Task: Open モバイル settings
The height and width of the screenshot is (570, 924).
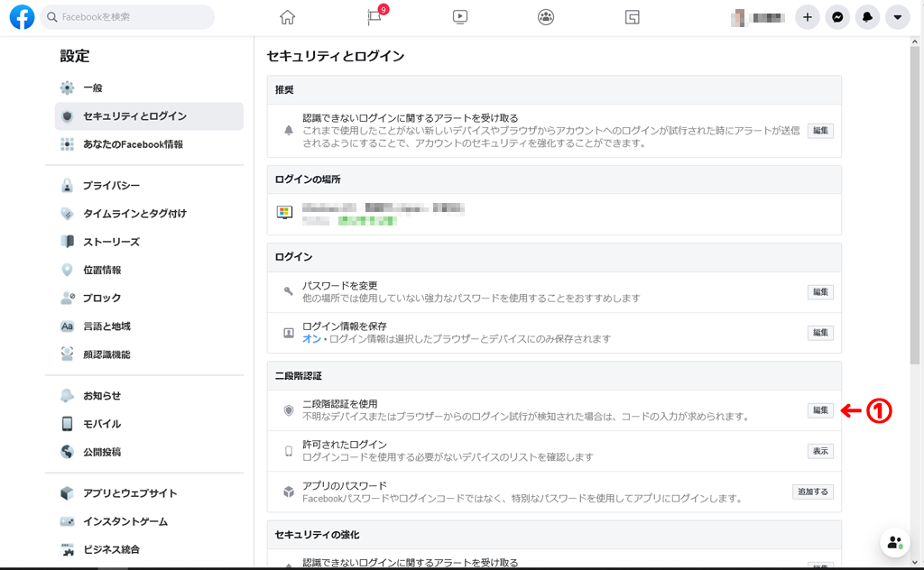Action: (x=149, y=424)
